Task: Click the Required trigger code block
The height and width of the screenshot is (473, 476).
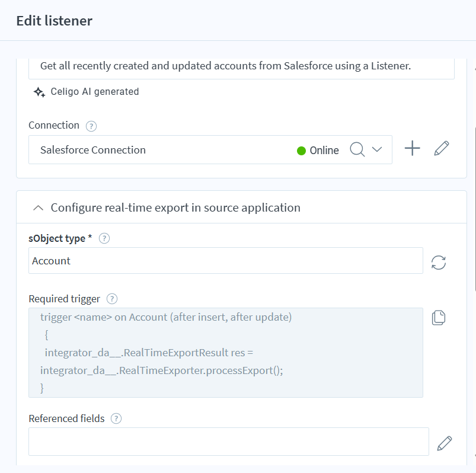Action: click(x=225, y=352)
